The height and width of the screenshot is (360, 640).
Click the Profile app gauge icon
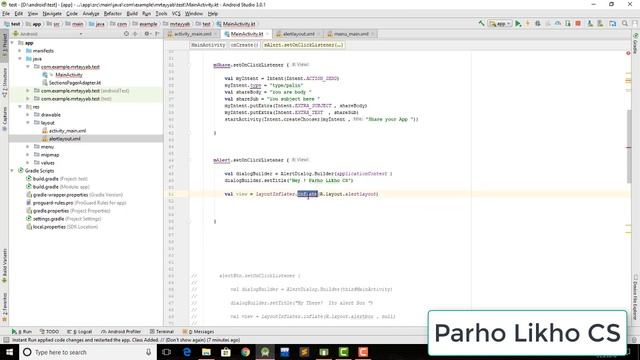(558, 24)
